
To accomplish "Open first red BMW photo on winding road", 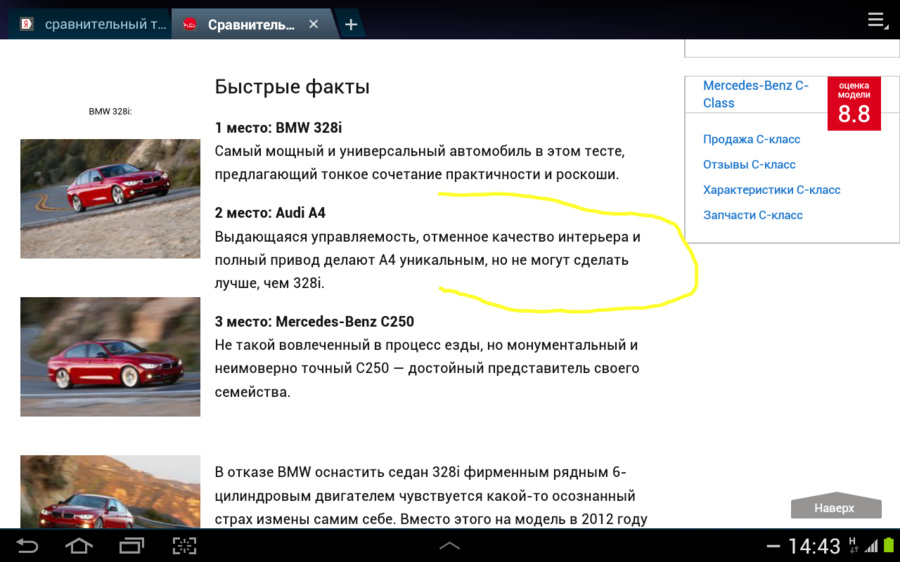I will 110,198.
